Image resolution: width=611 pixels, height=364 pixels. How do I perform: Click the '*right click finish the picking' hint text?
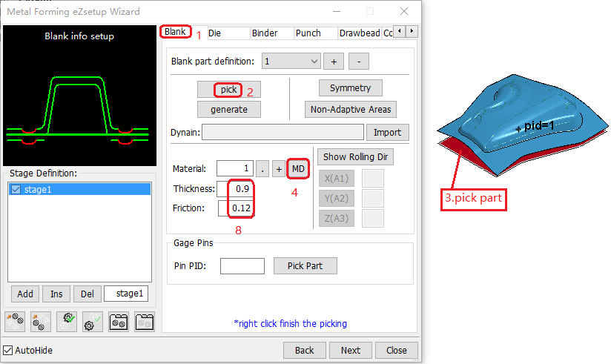[290, 323]
